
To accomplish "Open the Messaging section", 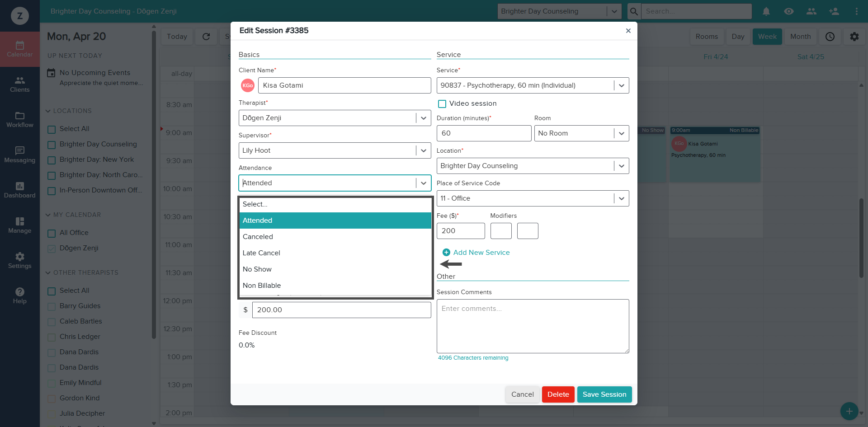I will pos(20,155).
